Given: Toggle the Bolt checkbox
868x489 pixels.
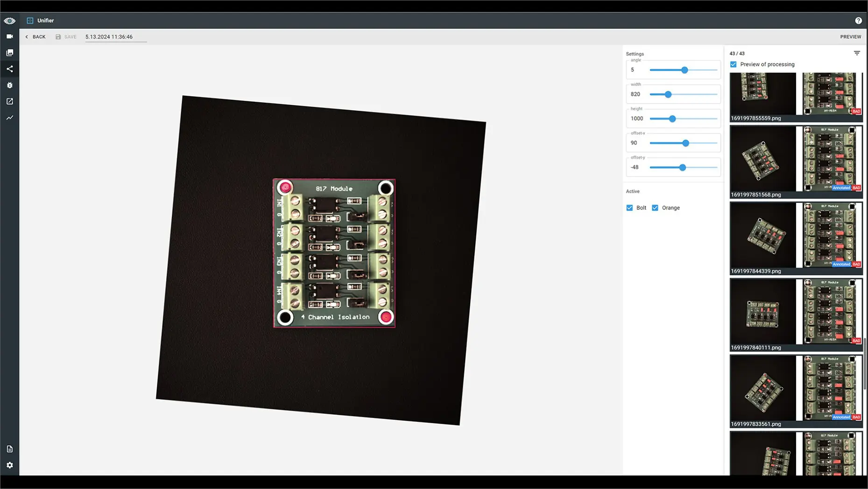Looking at the screenshot, I should (x=629, y=208).
